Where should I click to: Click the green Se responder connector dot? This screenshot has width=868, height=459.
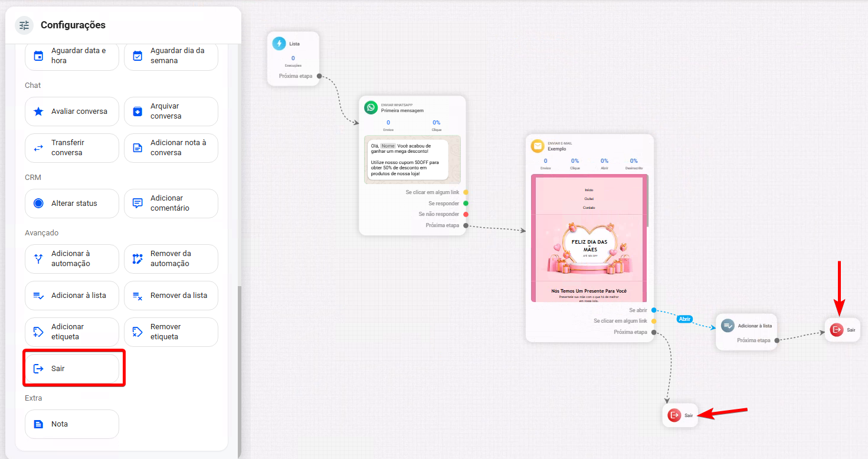coord(466,204)
